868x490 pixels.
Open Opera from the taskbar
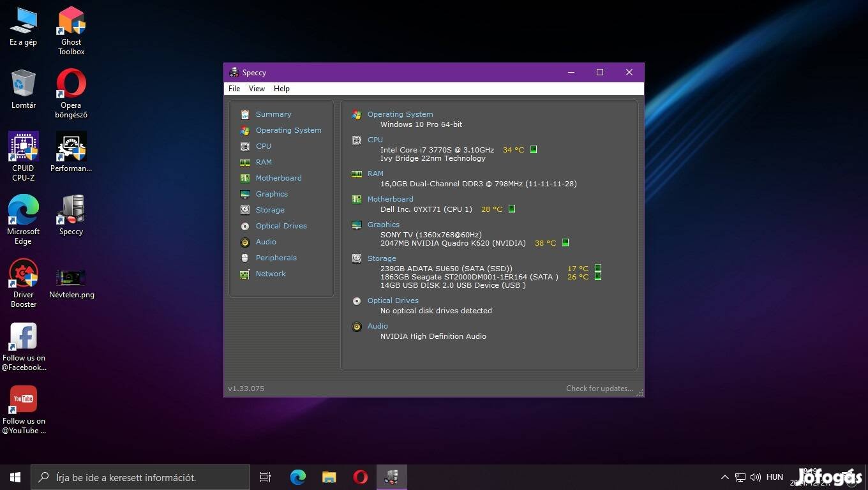point(360,477)
